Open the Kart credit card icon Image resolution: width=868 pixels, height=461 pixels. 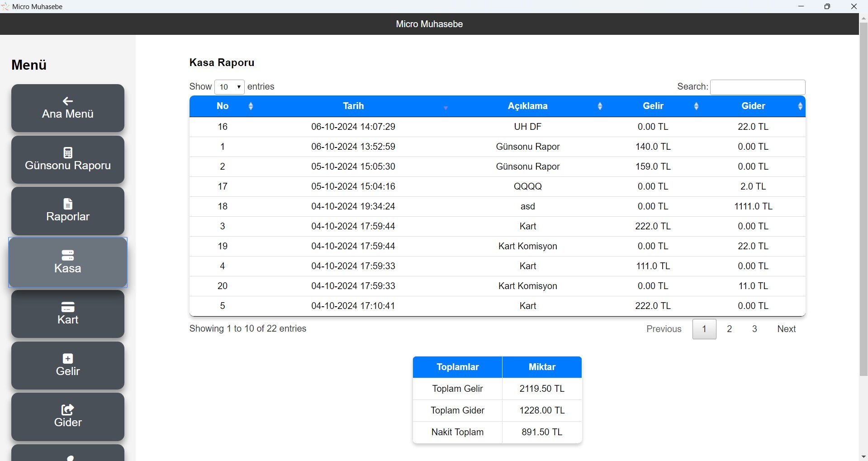click(68, 307)
